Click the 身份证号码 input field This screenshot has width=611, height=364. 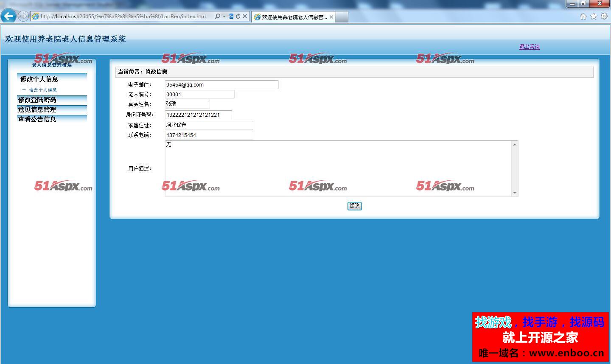pos(198,115)
